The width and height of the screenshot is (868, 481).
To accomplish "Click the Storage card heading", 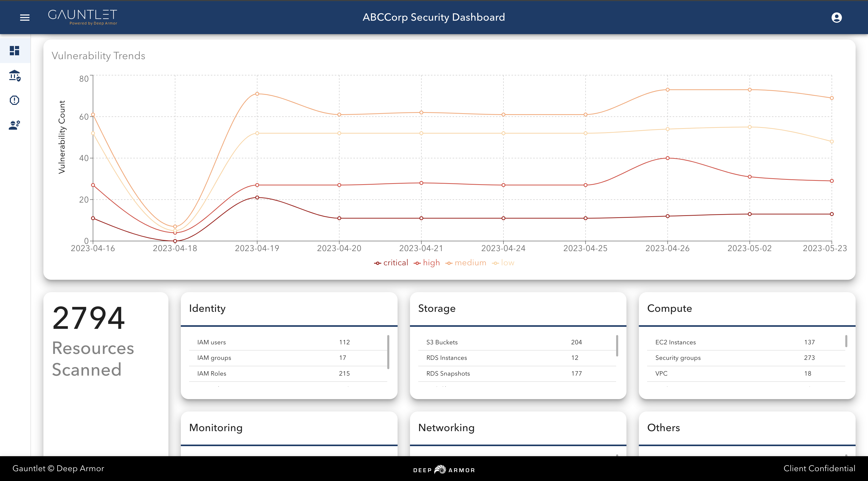I will (437, 308).
